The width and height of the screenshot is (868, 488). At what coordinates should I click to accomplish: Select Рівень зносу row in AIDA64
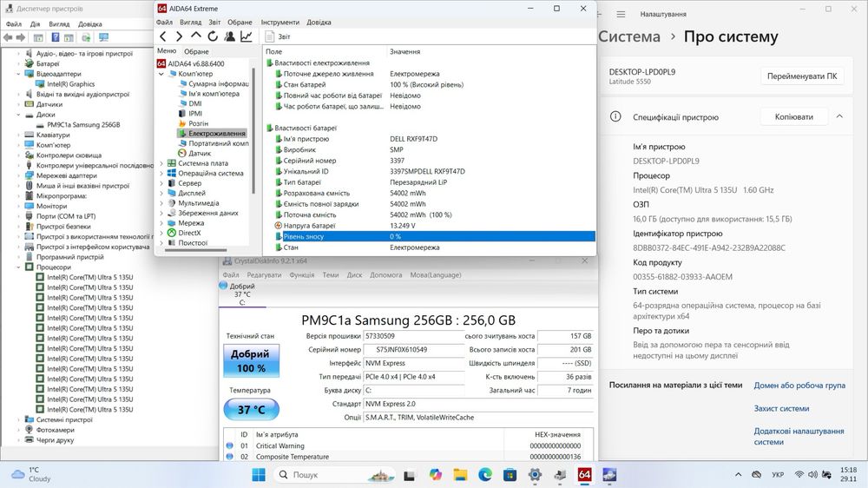click(435, 236)
